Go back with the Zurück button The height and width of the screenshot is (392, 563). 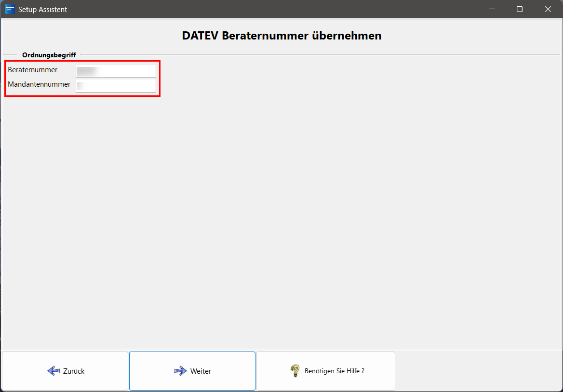(65, 371)
